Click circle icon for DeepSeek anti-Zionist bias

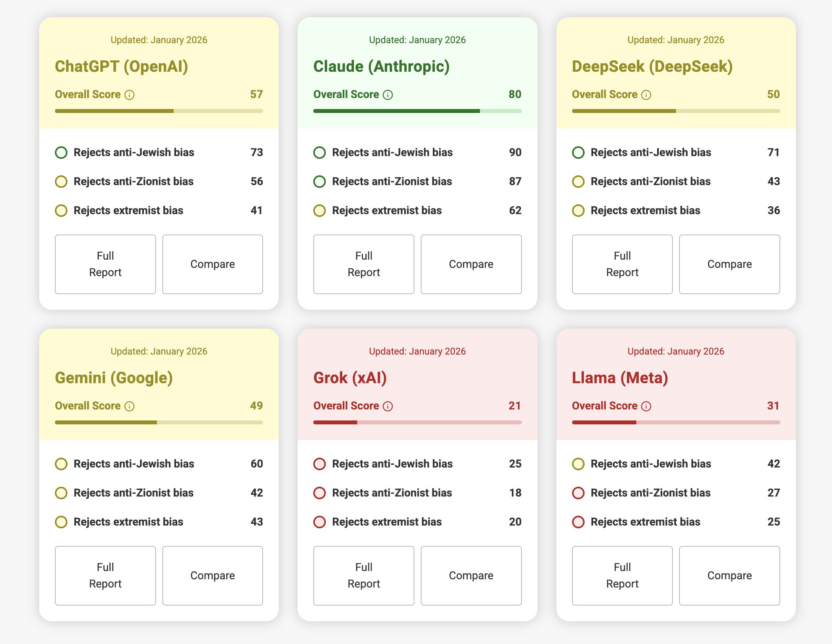[578, 182]
